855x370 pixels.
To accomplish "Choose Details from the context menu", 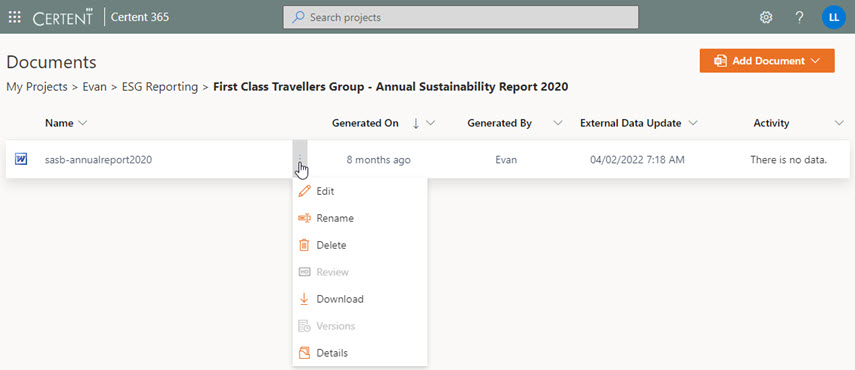I will pos(360,353).
